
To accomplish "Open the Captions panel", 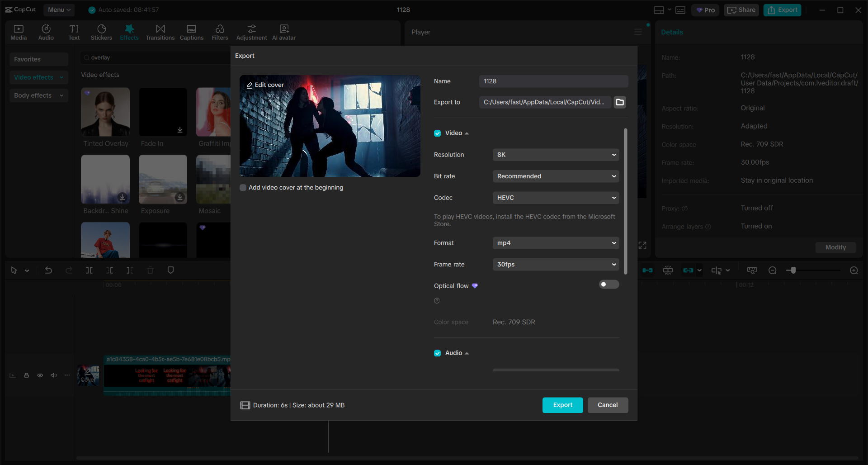I will [x=191, y=32].
